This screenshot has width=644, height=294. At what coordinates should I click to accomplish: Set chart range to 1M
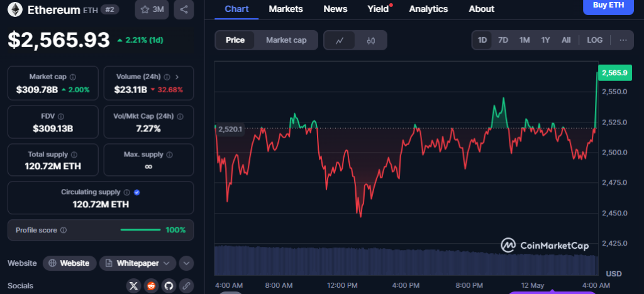pos(525,40)
